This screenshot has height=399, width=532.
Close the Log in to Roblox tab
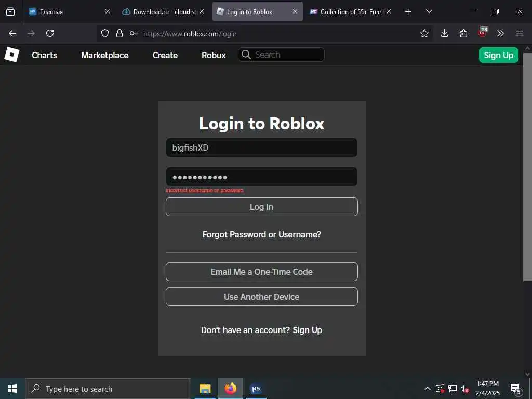click(x=295, y=11)
